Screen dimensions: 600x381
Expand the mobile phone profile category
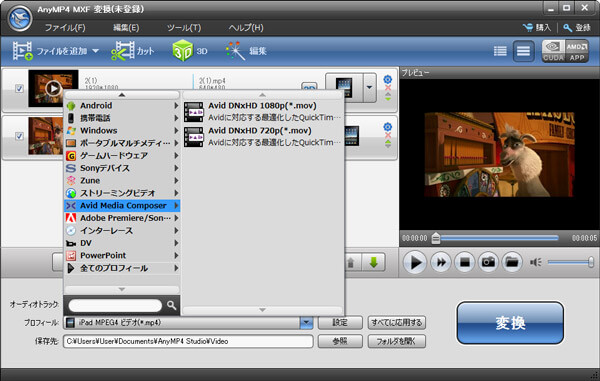coord(122,118)
